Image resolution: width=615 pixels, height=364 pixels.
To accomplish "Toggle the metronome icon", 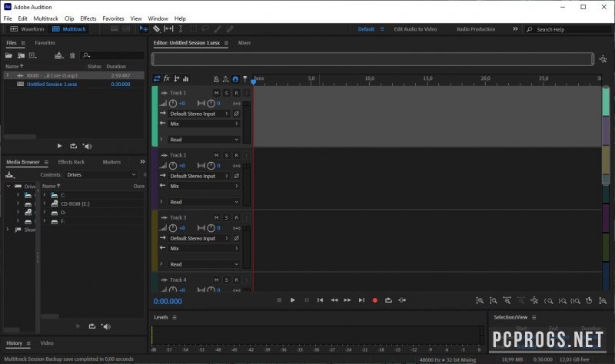I will 216,79.
